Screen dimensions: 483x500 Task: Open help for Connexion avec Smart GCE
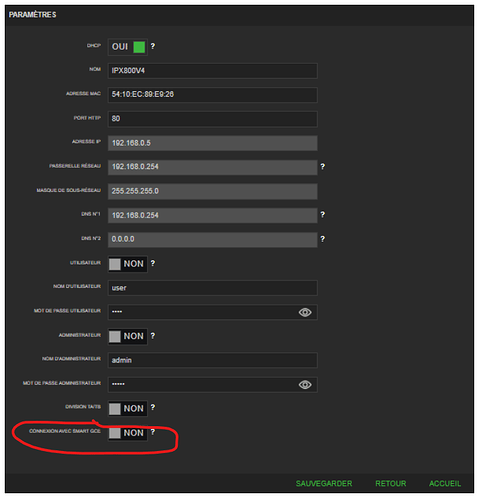(x=153, y=432)
